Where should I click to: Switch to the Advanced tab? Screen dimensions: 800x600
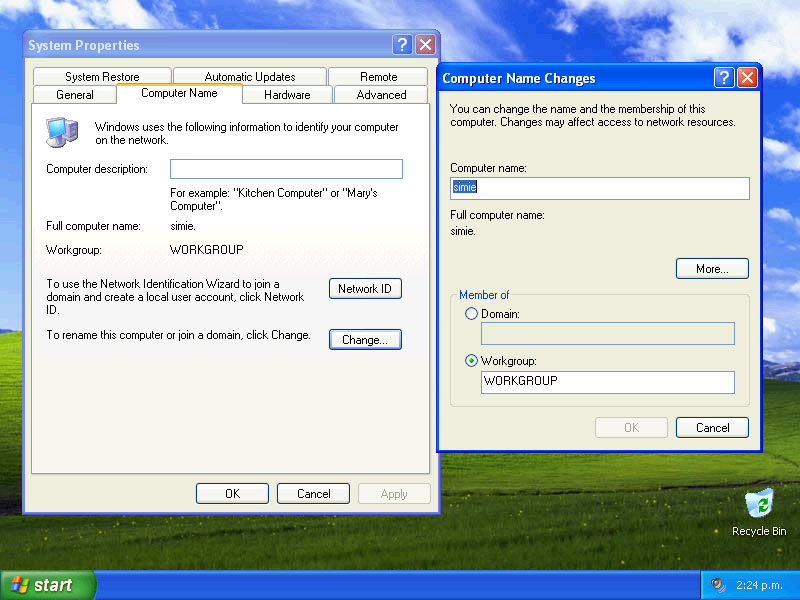point(381,95)
